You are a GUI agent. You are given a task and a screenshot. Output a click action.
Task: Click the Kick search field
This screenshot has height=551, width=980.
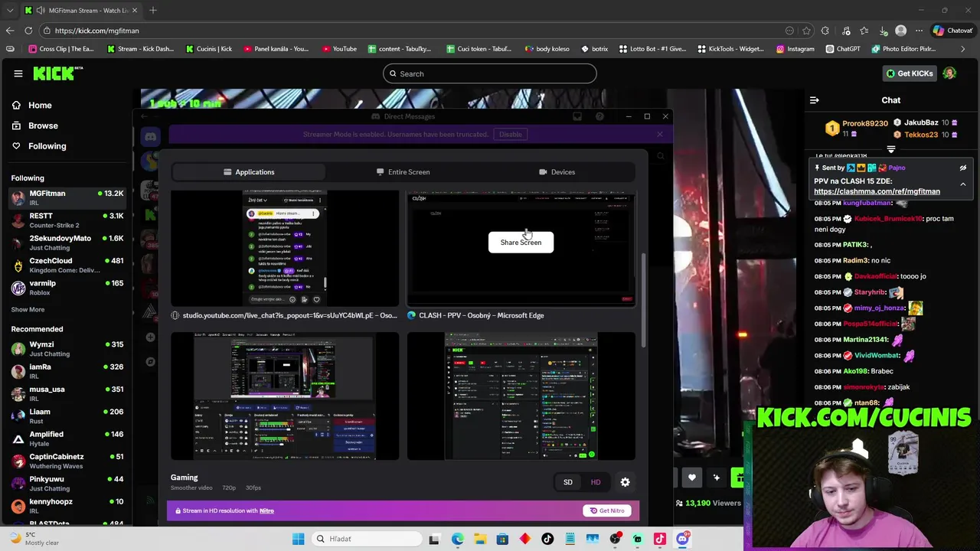(490, 73)
